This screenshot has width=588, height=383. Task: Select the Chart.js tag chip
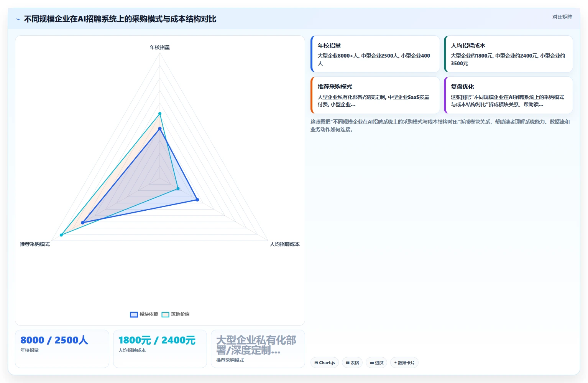coord(325,363)
